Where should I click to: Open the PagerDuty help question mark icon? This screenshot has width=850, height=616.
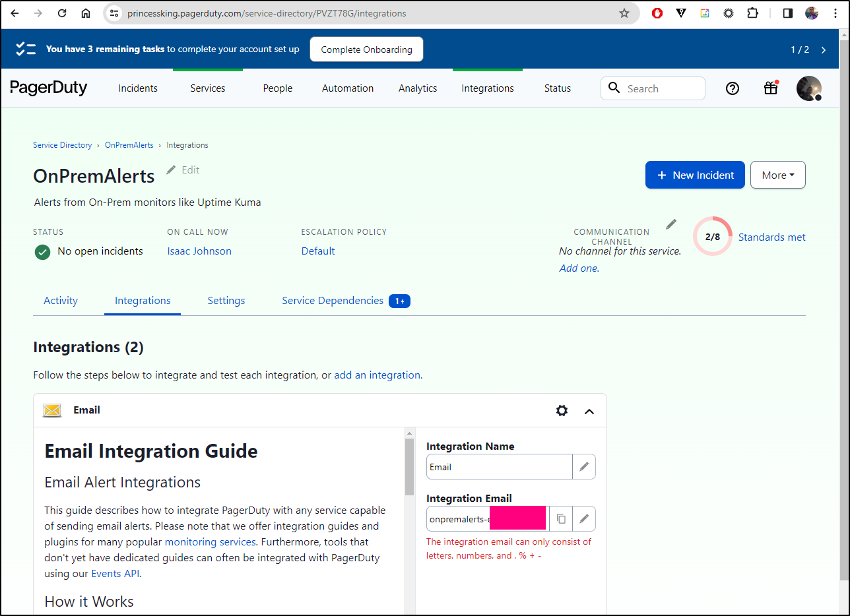pyautogui.click(x=733, y=88)
